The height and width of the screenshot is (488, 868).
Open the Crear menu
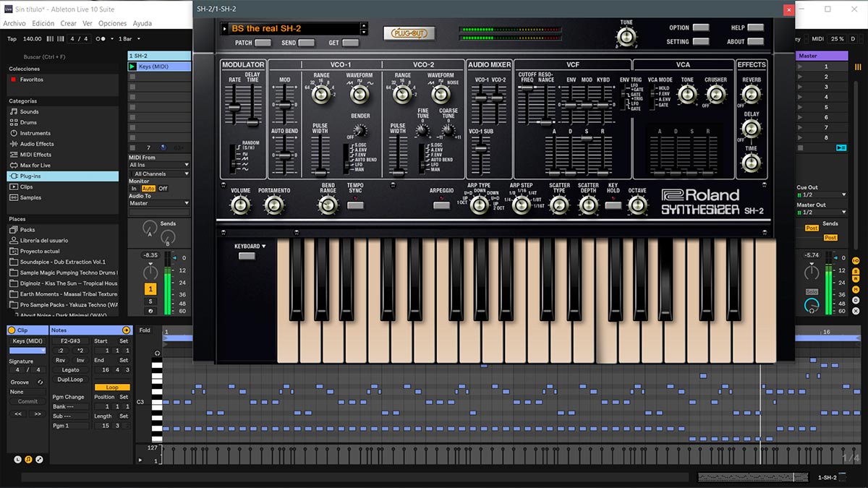(x=69, y=23)
